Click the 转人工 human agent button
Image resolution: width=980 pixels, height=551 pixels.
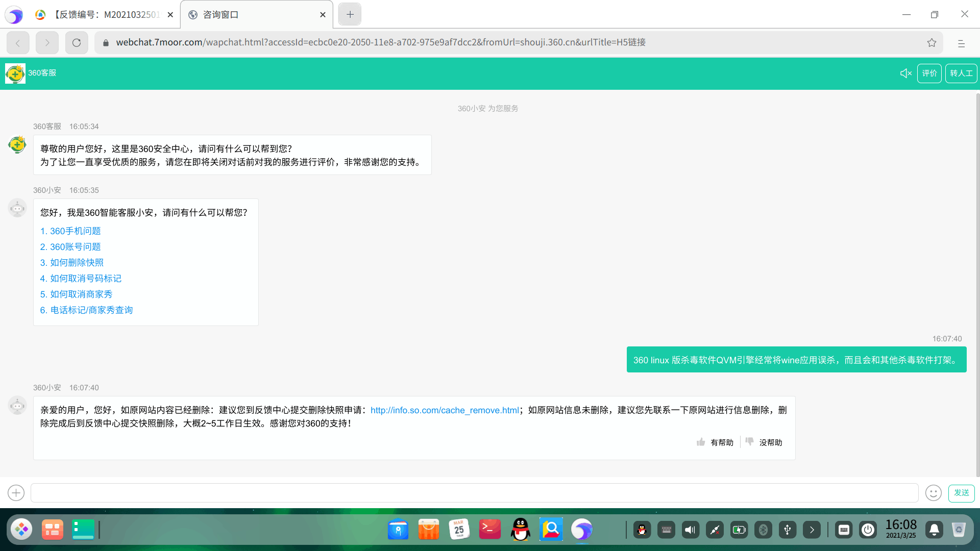(x=961, y=73)
